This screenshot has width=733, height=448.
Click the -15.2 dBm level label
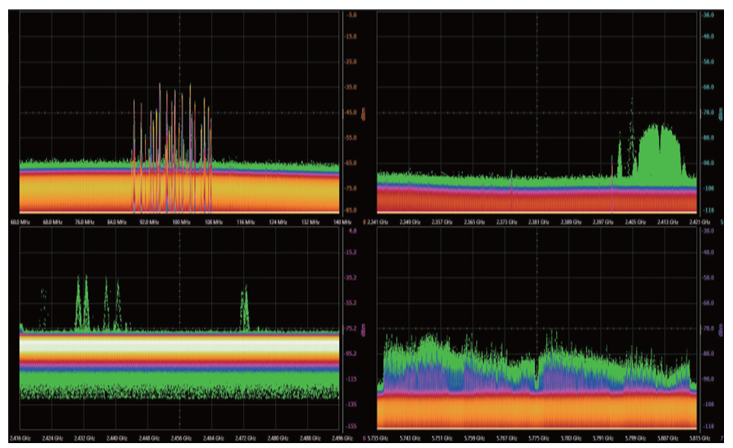351,253
